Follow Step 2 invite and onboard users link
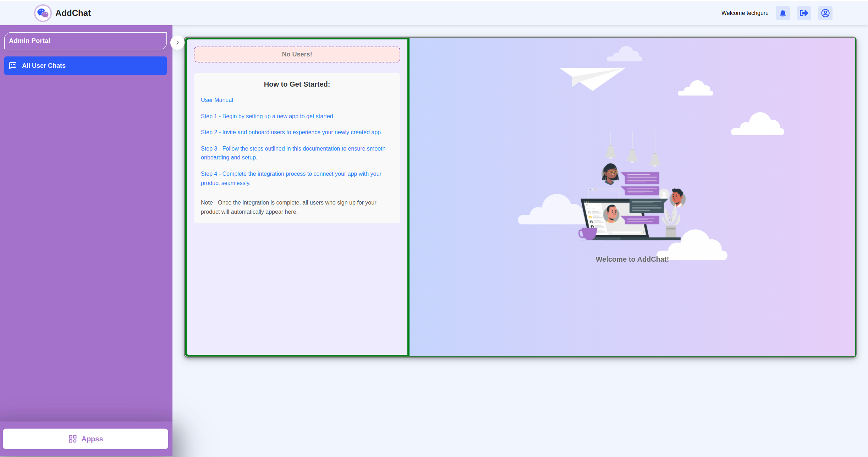 coord(291,132)
